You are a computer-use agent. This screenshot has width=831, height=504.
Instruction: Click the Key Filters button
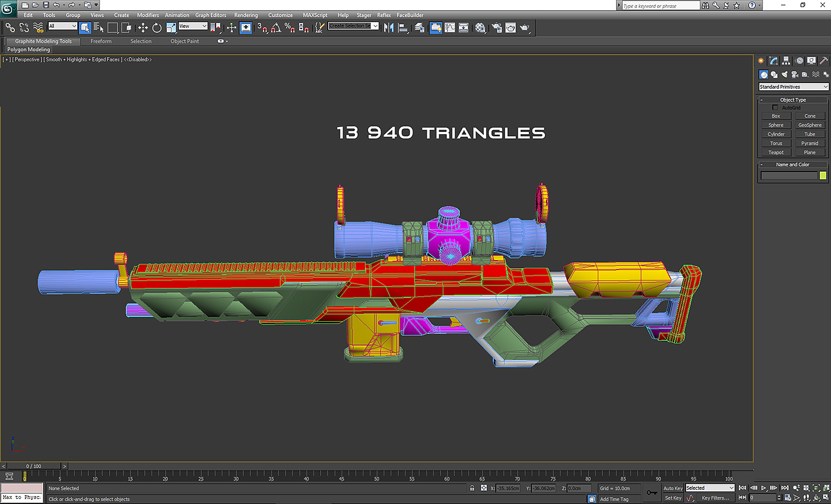[x=715, y=497]
